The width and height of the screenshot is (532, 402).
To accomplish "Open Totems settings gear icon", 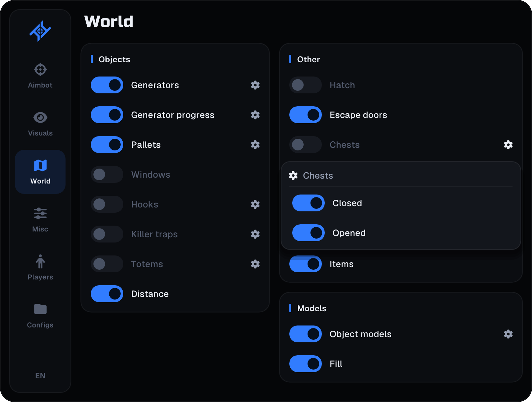I will click(x=255, y=264).
